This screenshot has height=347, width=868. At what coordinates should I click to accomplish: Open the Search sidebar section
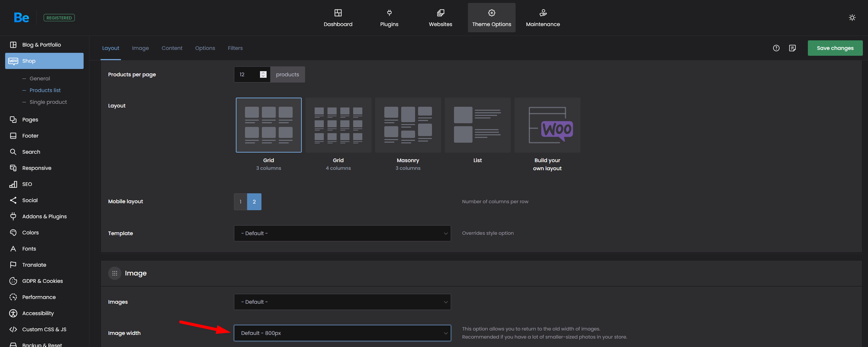[x=44, y=152]
